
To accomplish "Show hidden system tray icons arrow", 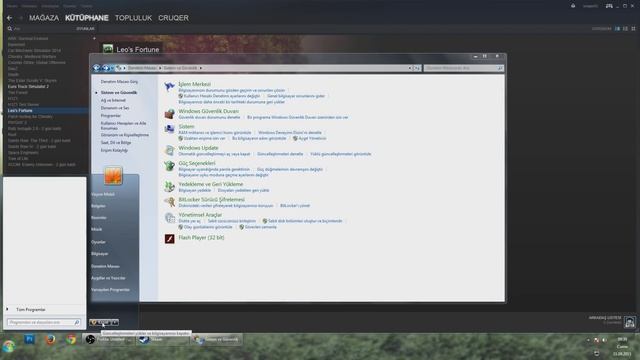I will [588, 340].
